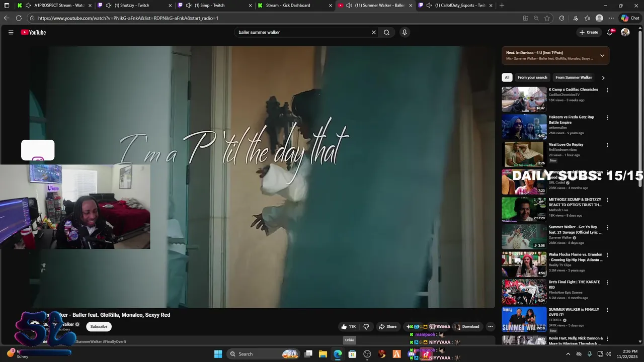Viewport: 644px width, 362px height.
Task: Zoom page with magnifier in address bar
Action: coord(536,18)
